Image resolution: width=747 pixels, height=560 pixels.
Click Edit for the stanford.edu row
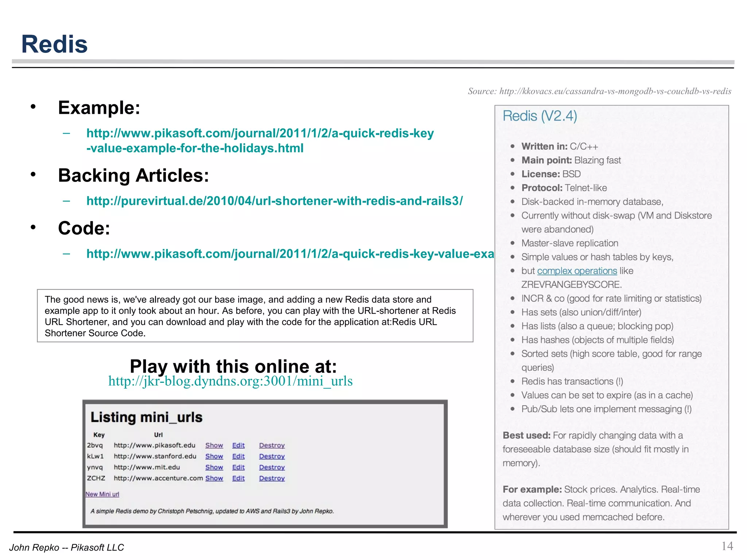point(238,456)
